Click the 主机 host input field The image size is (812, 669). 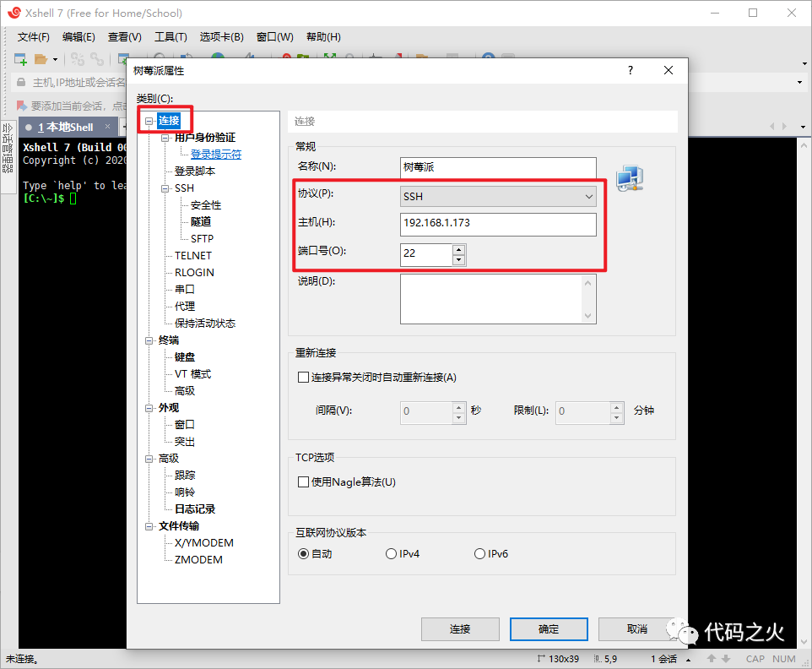498,225
